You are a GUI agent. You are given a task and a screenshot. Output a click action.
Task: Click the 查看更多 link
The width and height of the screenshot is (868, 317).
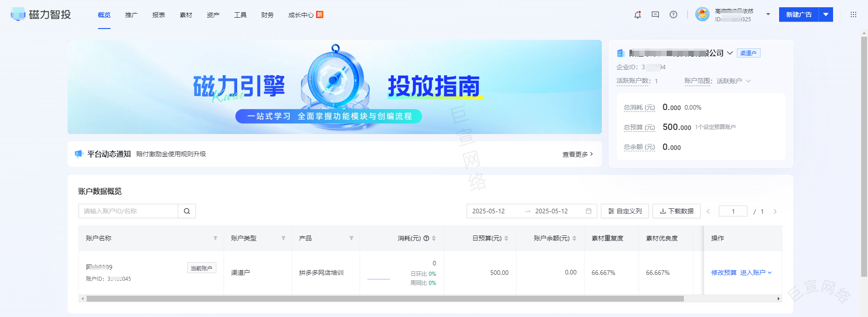(x=578, y=154)
